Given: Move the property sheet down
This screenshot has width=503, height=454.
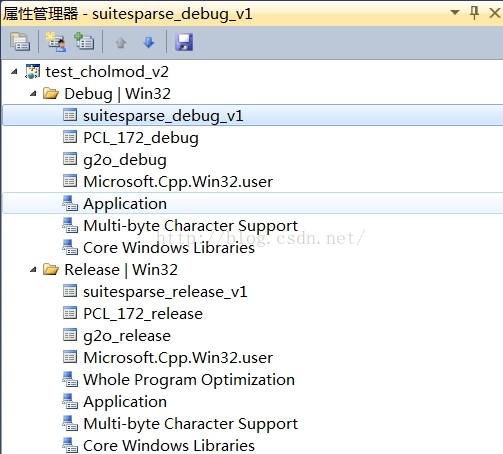Looking at the screenshot, I should coord(149,42).
